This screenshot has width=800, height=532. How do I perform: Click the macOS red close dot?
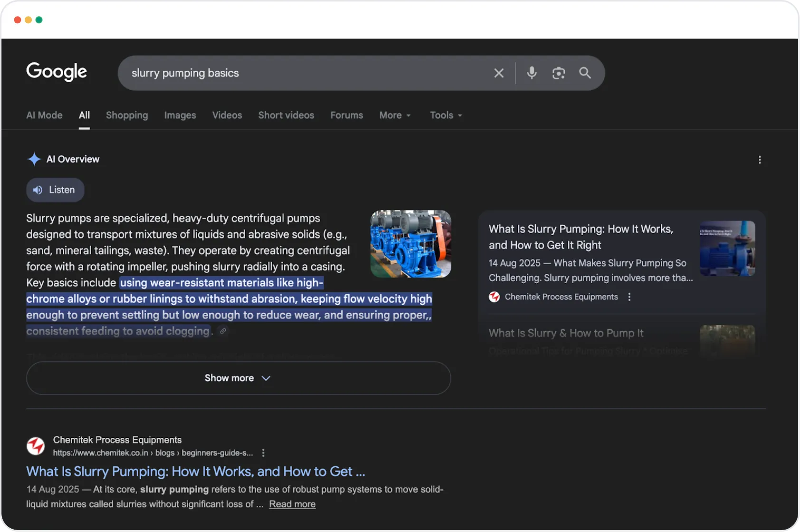click(18, 20)
